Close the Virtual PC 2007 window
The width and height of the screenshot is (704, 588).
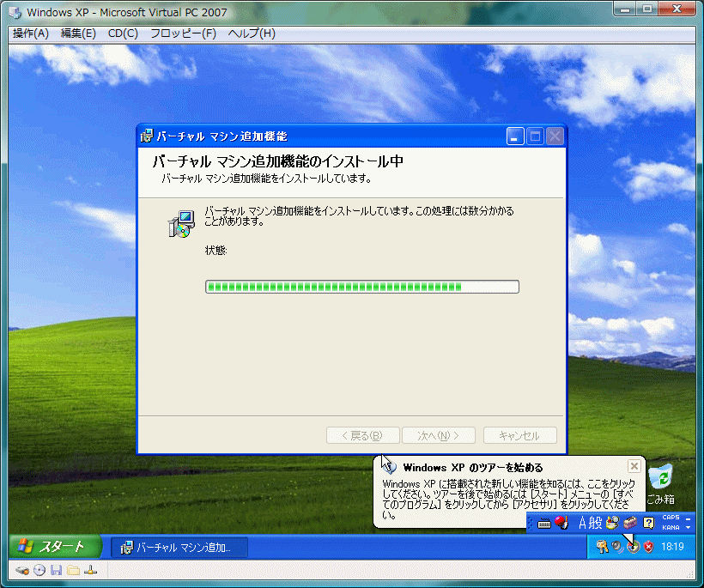pos(677,8)
